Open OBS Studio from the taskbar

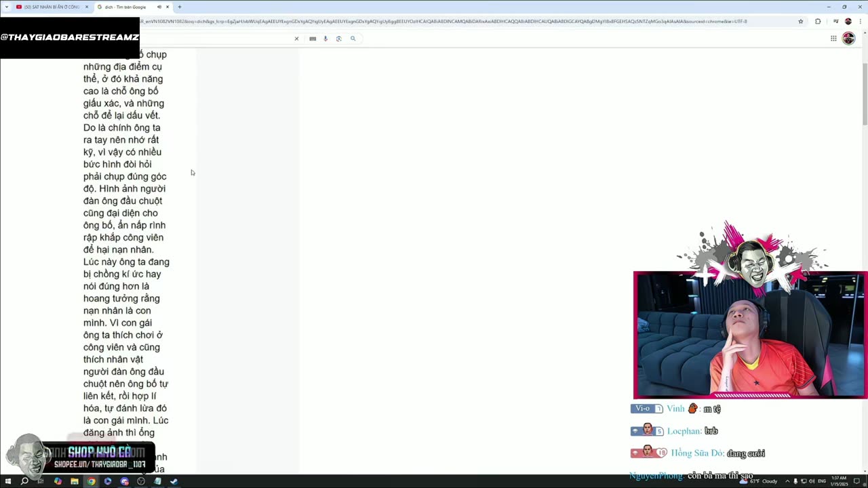(141, 481)
